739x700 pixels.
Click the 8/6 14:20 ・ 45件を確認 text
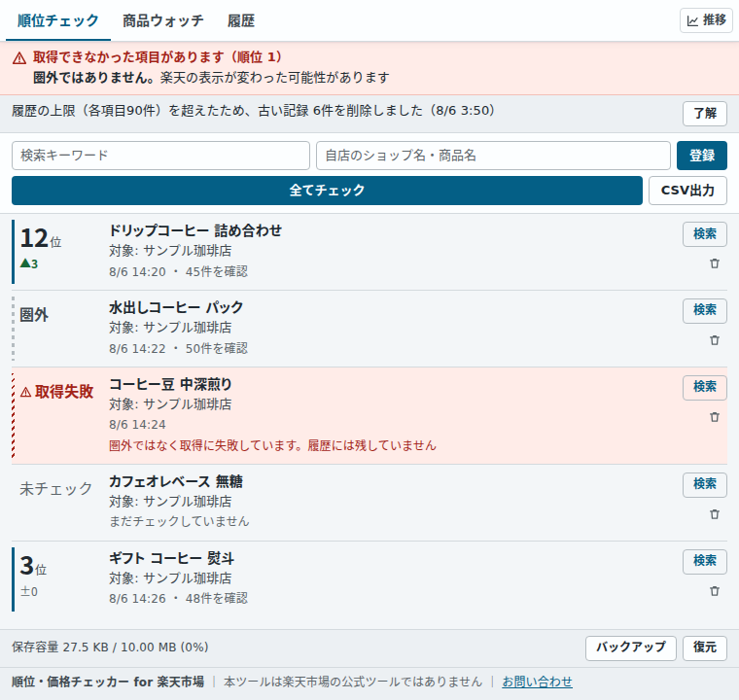178,271
